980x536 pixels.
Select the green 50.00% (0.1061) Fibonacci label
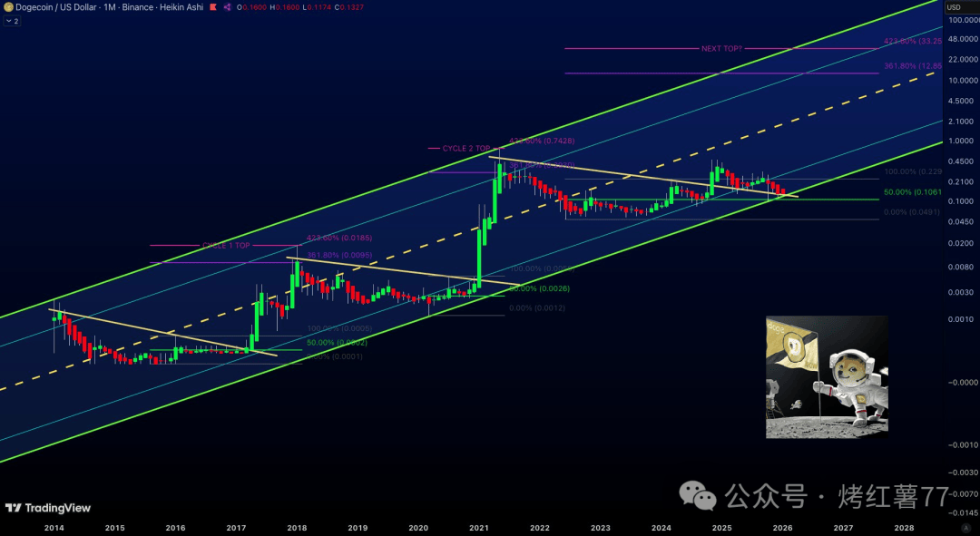(x=912, y=192)
